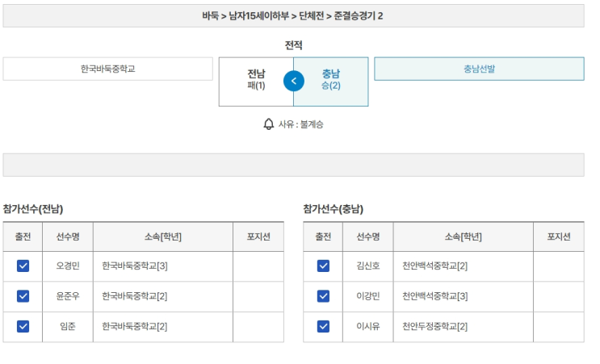Click 소속[학년] column header in 전남 table
The width and height of the screenshot is (600, 364).
(x=163, y=236)
